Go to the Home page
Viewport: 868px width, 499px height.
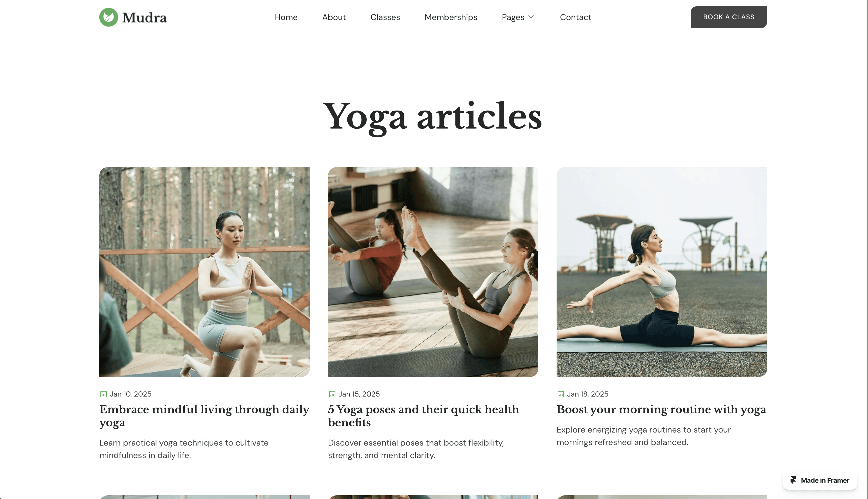coord(286,17)
